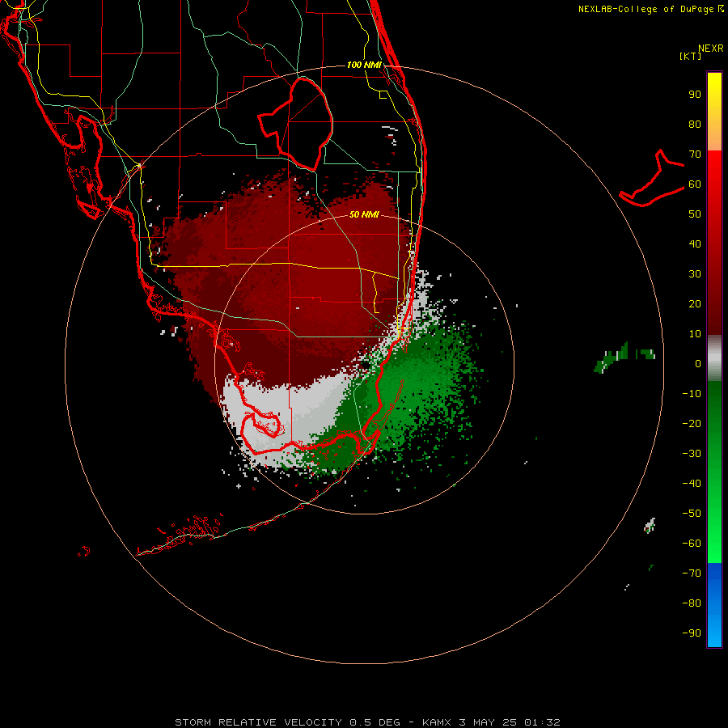Click the -50 value on the velocity scale
Screen dimensions: 728x728
click(692, 514)
